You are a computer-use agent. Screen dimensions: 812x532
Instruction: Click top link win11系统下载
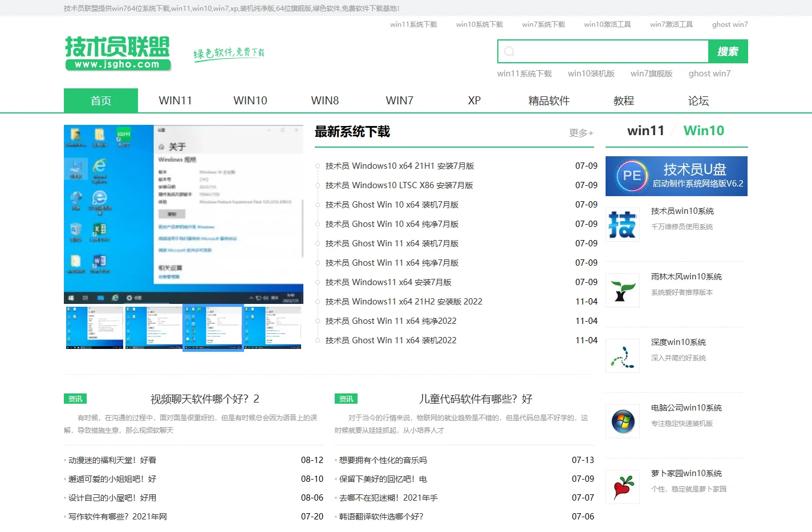pos(413,25)
